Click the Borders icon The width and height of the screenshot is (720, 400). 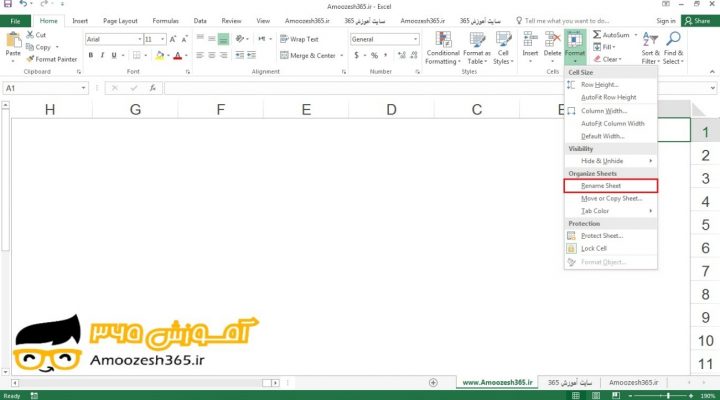pos(137,56)
